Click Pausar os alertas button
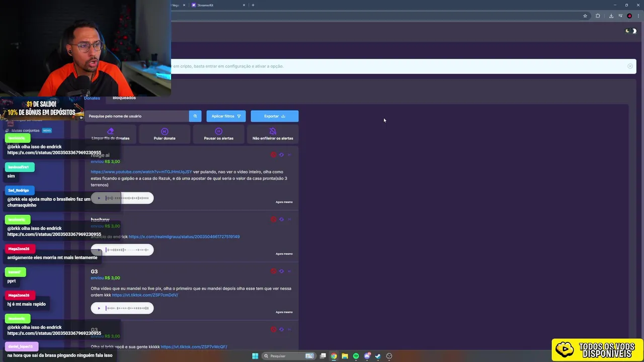Screen dimensions: 644x362 (x=218, y=134)
